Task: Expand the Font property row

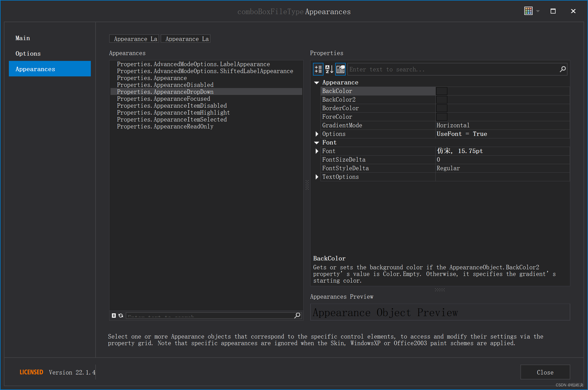Action: (x=317, y=151)
